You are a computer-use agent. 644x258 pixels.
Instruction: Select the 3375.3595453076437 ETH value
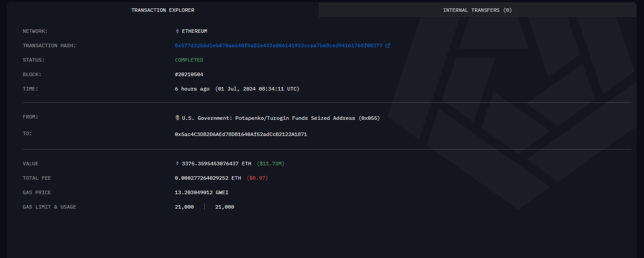tap(216, 164)
